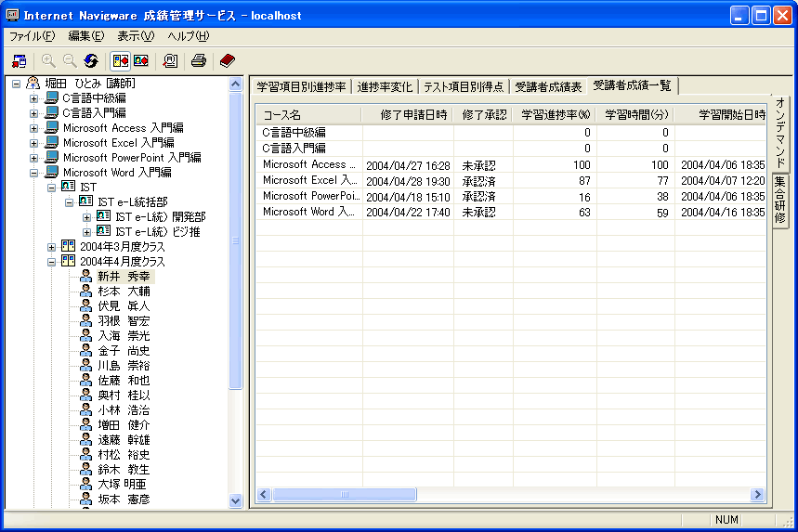Expand the 2004年3月度クラス node

coord(51,247)
